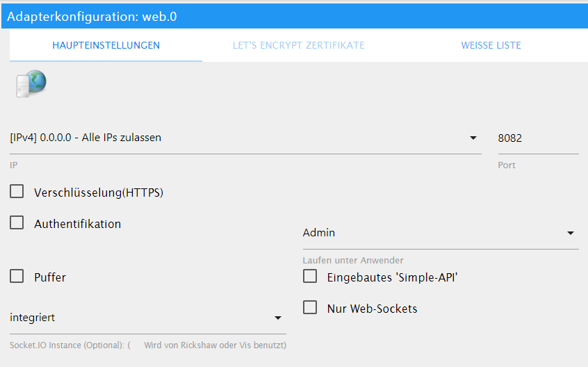Toggle the Authentifikation checkbox

(x=17, y=222)
